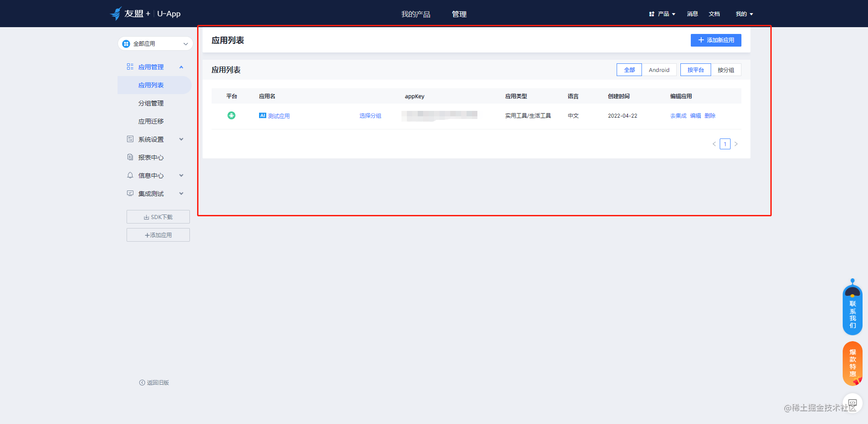868x424 pixels.
Task: Select 分组管理 in sidebar
Action: pyautogui.click(x=151, y=103)
